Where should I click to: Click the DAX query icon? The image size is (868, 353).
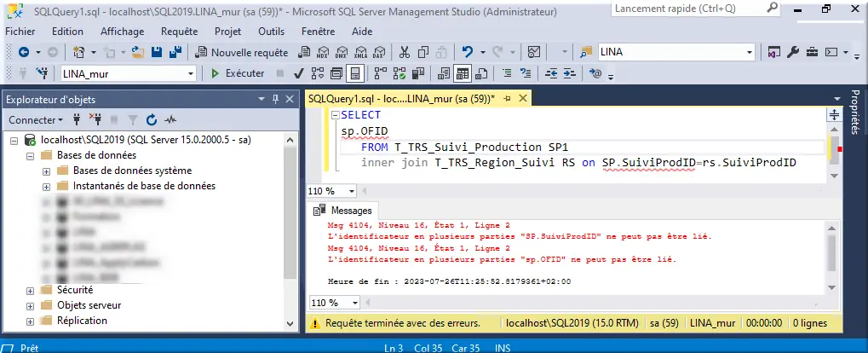(379, 53)
